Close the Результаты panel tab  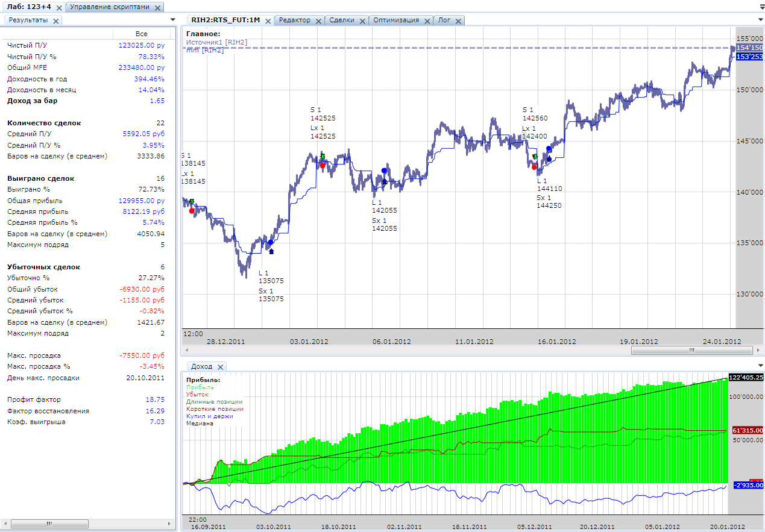[x=55, y=20]
